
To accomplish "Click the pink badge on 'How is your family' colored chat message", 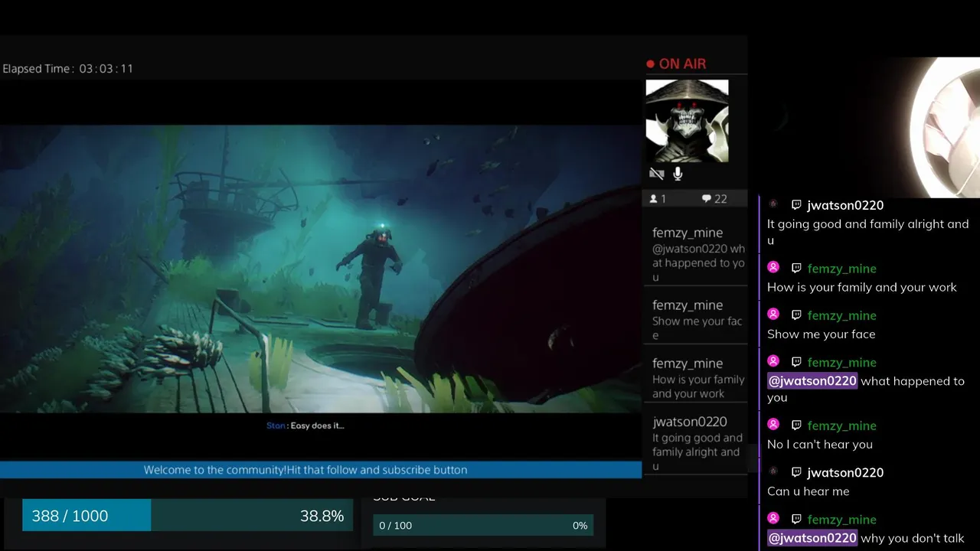I will [x=773, y=268].
